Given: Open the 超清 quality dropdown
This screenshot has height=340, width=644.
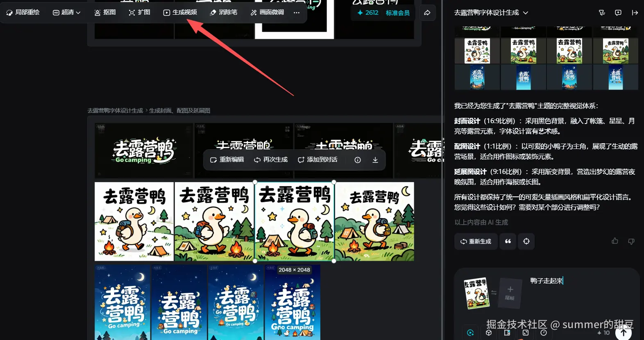Looking at the screenshot, I should [x=67, y=12].
